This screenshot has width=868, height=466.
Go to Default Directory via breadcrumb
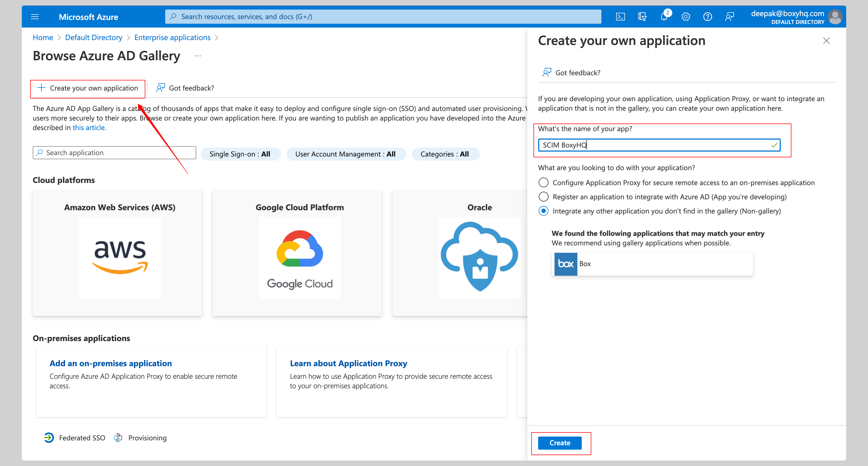[94, 37]
